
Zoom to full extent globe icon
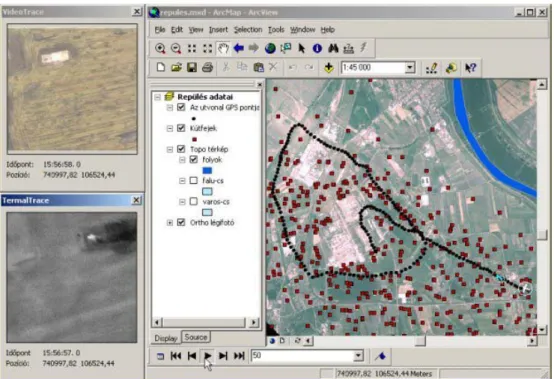click(270, 48)
